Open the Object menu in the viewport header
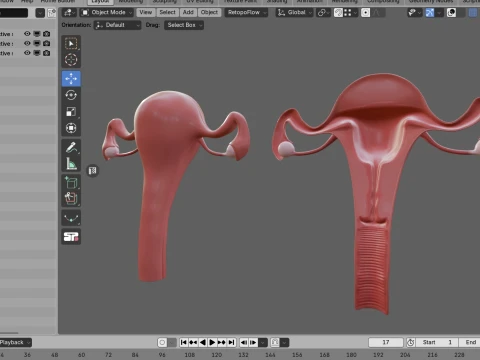This screenshot has height=360, width=480. (209, 12)
